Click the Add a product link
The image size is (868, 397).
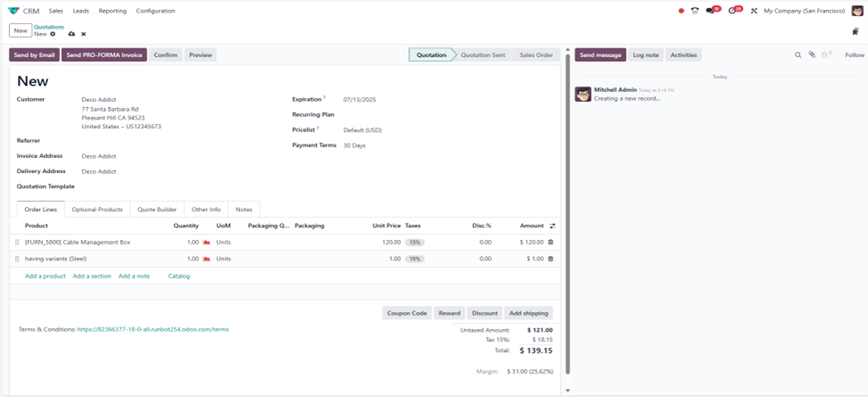point(45,277)
